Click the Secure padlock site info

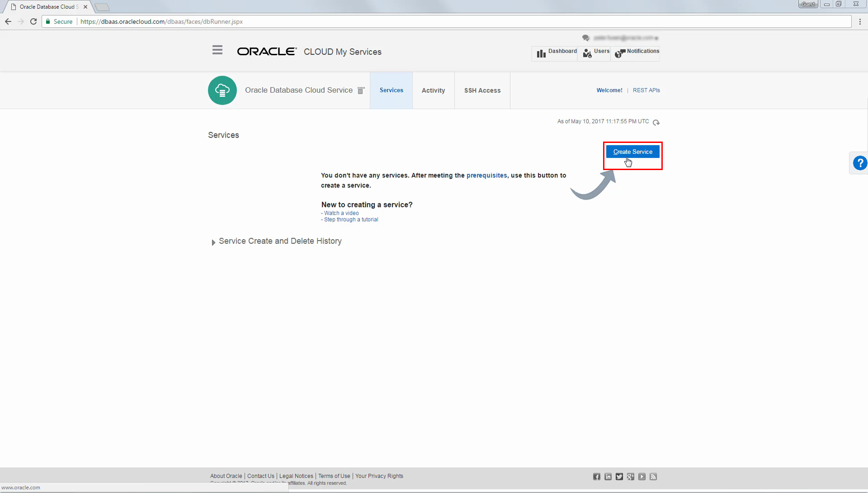pyautogui.click(x=59, y=22)
